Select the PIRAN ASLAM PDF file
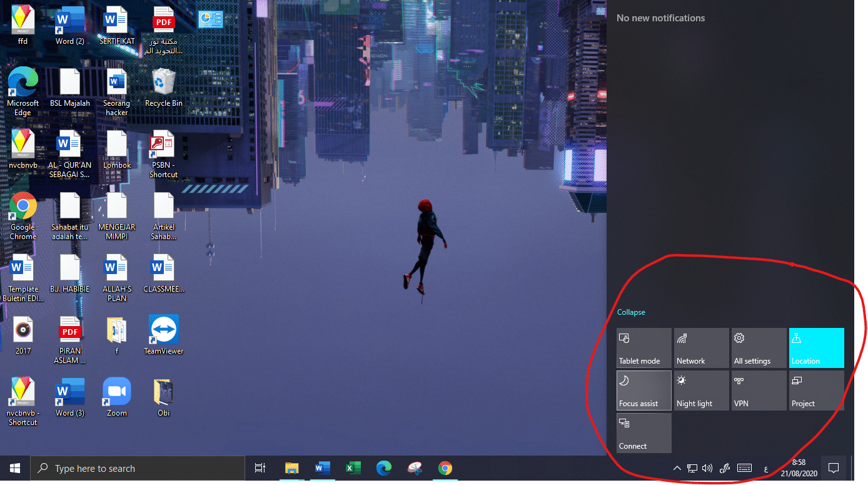 click(69, 340)
